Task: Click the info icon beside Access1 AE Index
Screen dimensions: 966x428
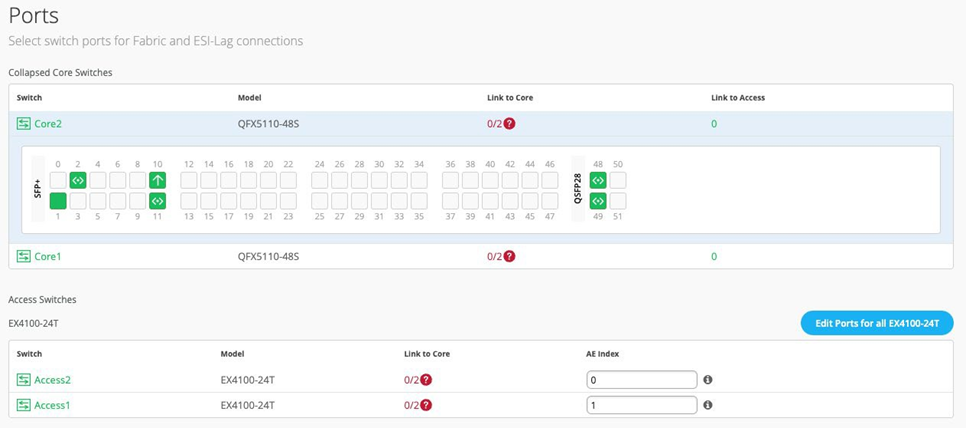Action: click(x=708, y=405)
